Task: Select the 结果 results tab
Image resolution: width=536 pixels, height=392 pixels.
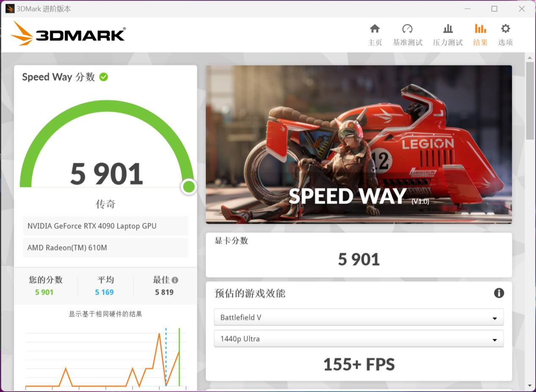Action: click(x=480, y=35)
